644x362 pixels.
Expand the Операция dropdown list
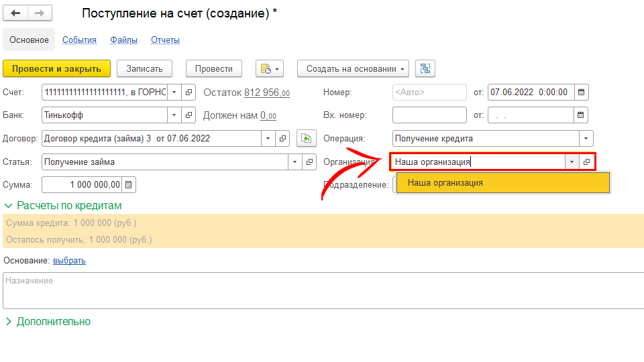586,139
